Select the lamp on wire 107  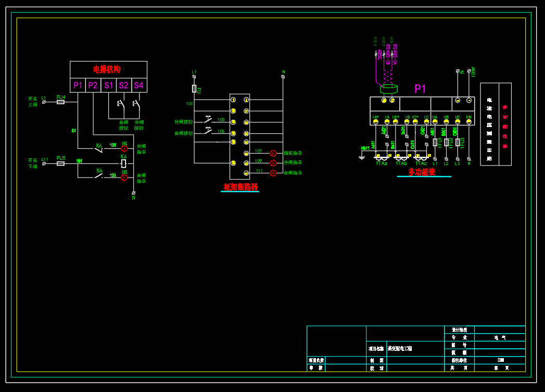(x=273, y=153)
